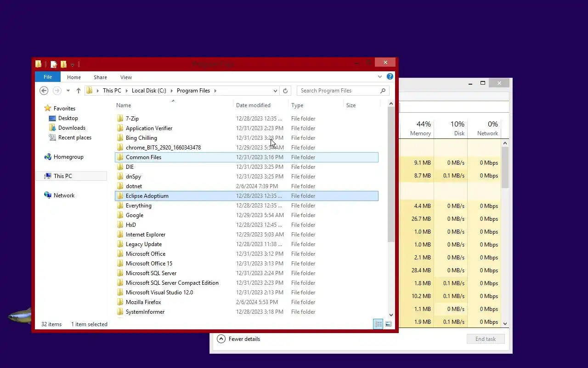Select the chrome_BITS_2920_1660343478 folder
Viewport: 588px width, 368px height.
[x=163, y=148]
